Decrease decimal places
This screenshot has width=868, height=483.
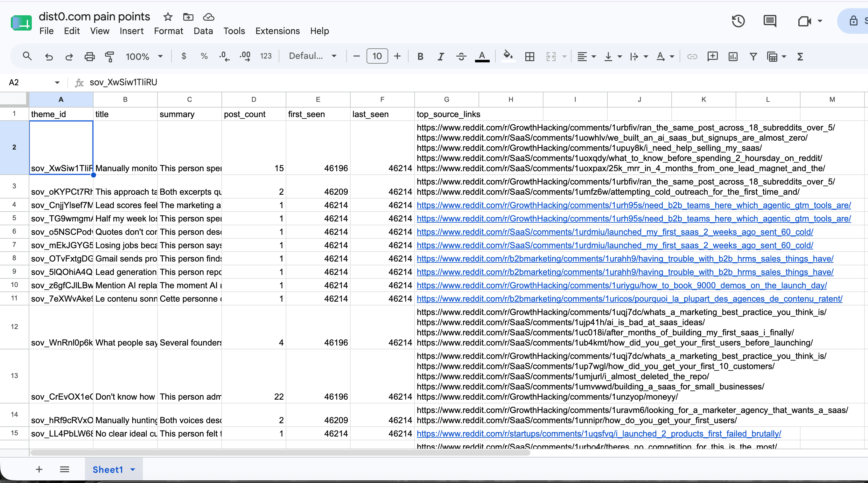click(224, 56)
